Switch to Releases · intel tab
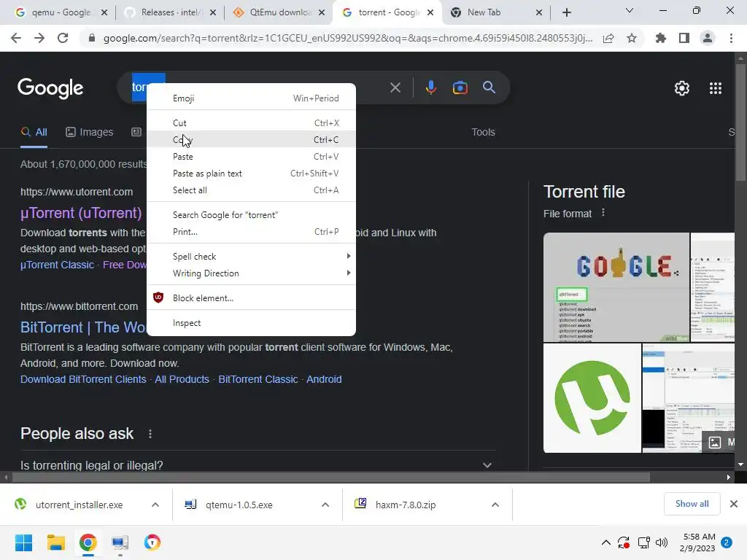Viewport: 747px width, 560px height. click(169, 12)
